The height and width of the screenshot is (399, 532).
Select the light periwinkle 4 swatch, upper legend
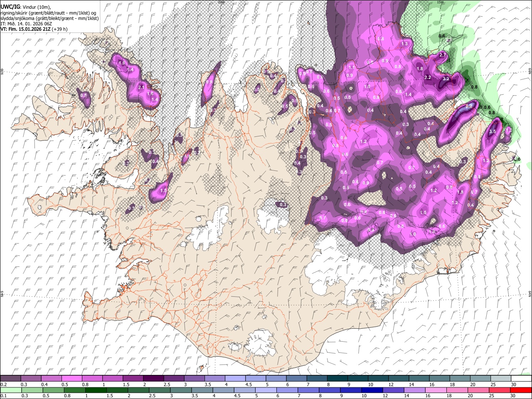235,378
